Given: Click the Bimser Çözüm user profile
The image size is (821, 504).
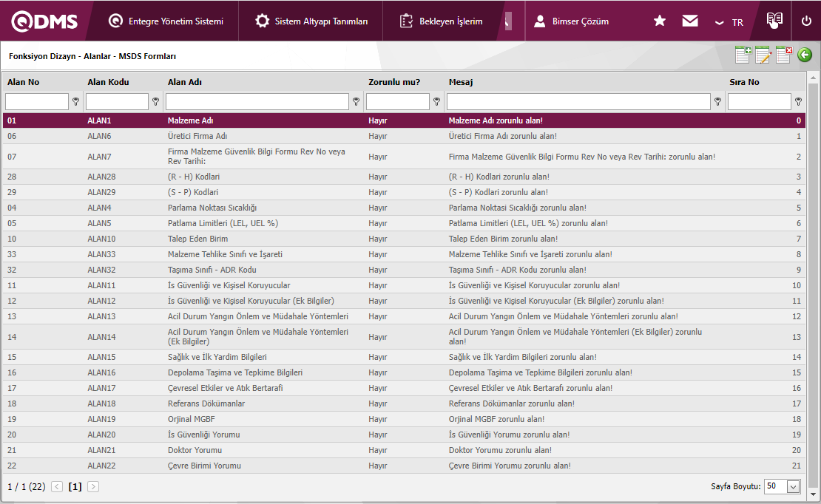Looking at the screenshot, I should [x=572, y=21].
